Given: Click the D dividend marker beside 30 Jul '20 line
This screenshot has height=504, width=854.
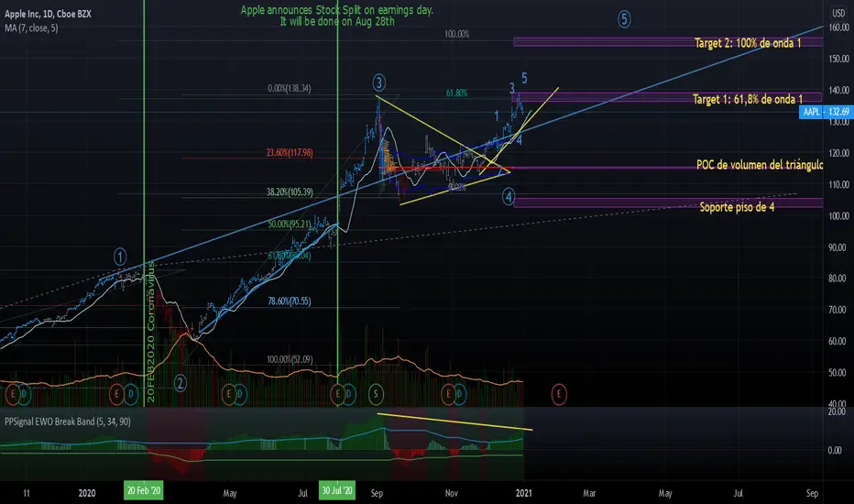Looking at the screenshot, I should point(349,394).
